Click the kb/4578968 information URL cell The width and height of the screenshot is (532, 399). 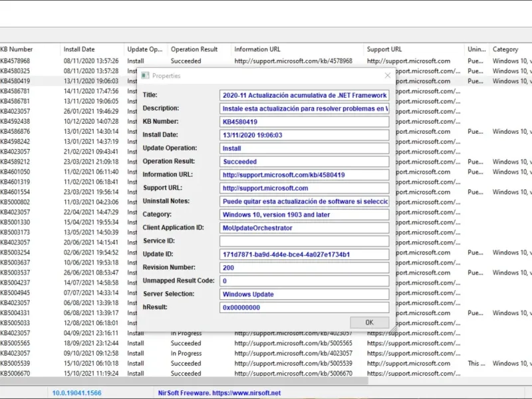click(293, 61)
